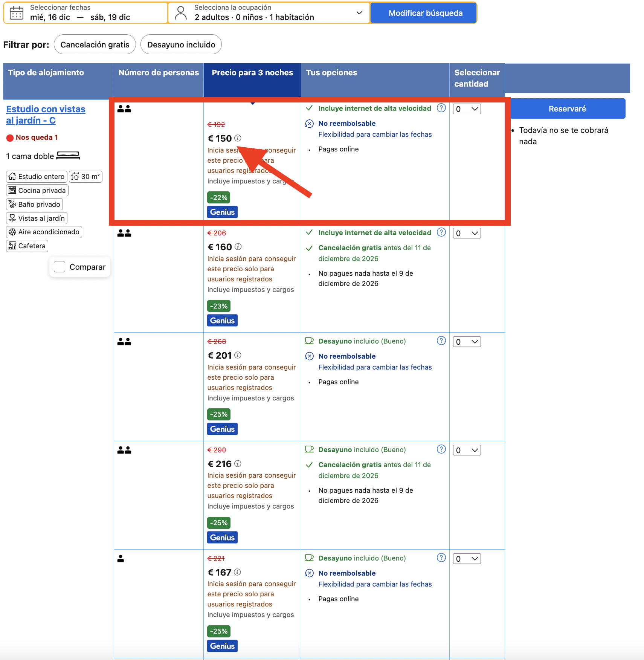
Task: Click help icon for first internet option
Action: [x=441, y=108]
